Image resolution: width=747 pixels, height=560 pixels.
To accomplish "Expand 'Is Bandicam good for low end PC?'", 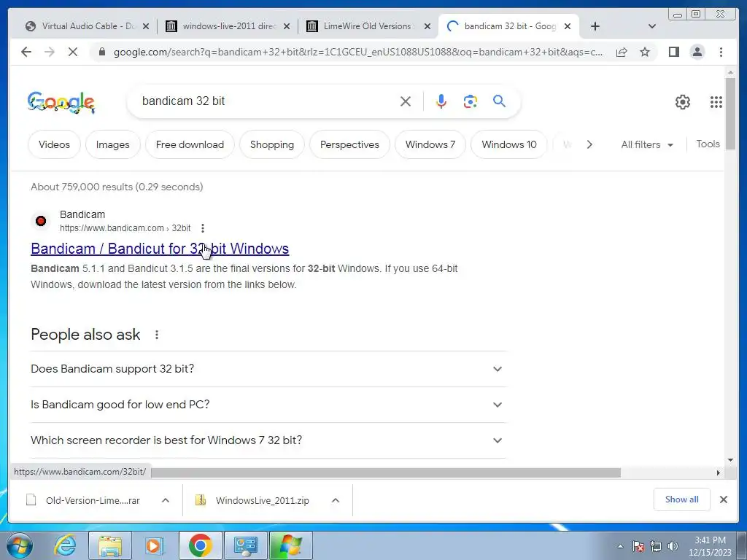I will point(268,405).
